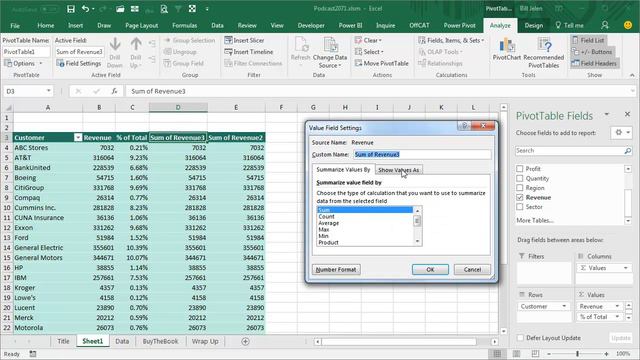The image size is (640, 360).
Task: Open Fields, Items, & Sets dropdown
Action: [451, 40]
